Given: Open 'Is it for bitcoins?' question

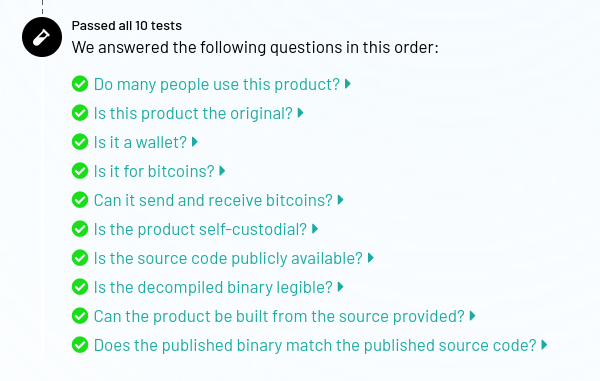Looking at the screenshot, I should 154,171.
